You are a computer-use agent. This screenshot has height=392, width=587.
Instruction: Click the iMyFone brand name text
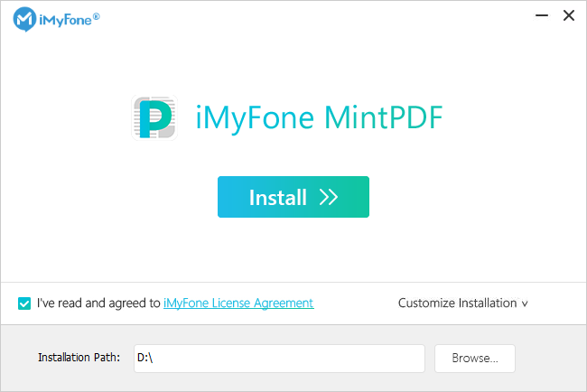click(x=65, y=20)
